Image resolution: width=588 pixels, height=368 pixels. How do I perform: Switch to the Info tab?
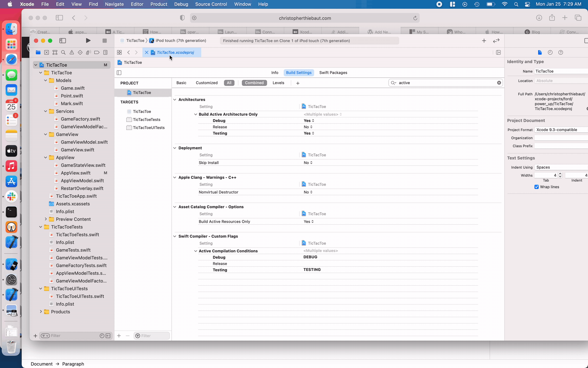tap(274, 72)
